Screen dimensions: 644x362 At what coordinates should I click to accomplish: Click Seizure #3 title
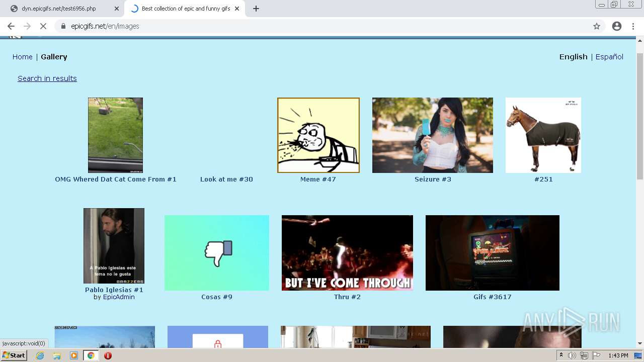pos(433,179)
